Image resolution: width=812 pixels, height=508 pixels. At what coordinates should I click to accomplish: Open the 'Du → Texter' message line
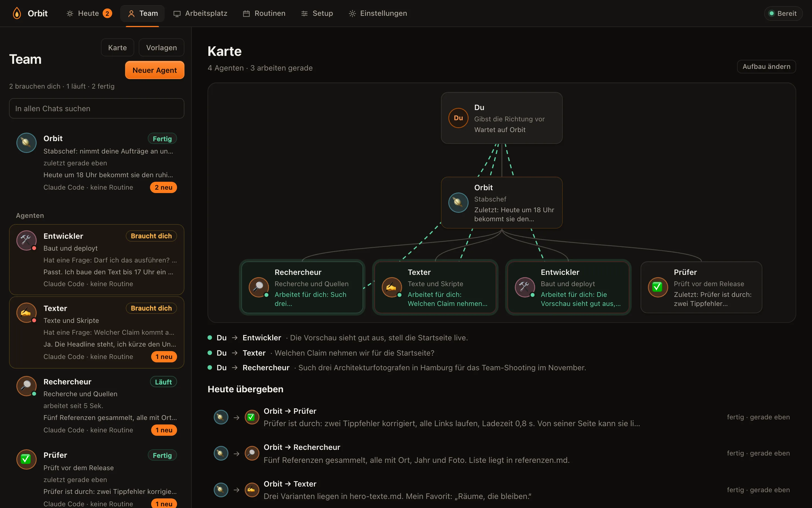pos(321,353)
